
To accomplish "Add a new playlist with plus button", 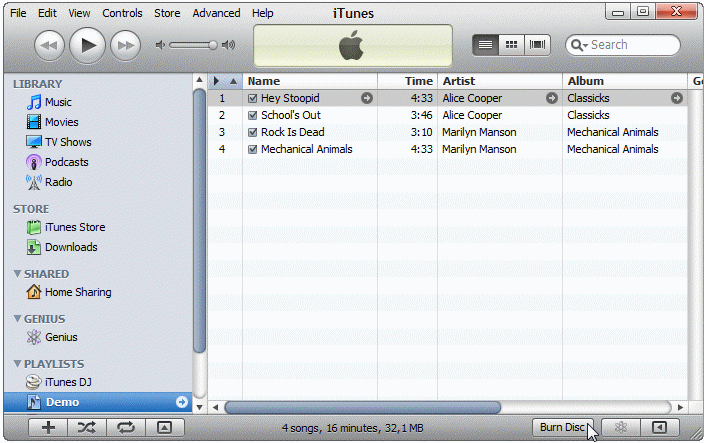I will [48, 427].
